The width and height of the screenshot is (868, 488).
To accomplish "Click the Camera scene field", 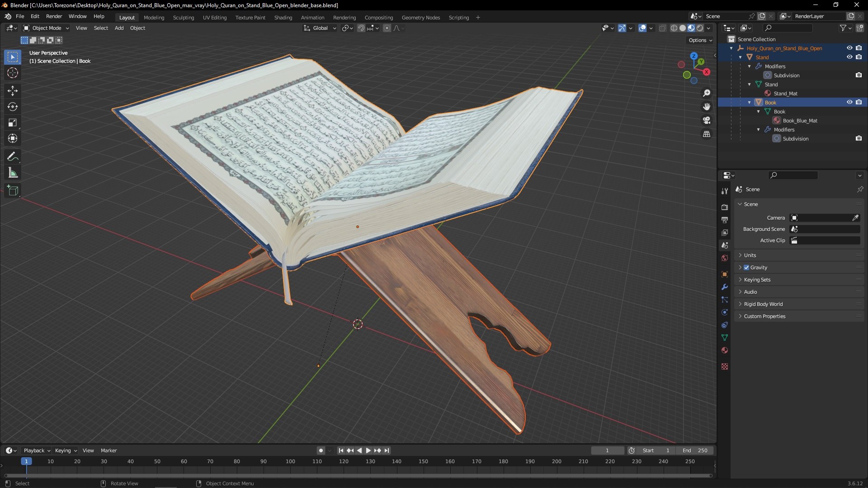I will pyautogui.click(x=825, y=218).
